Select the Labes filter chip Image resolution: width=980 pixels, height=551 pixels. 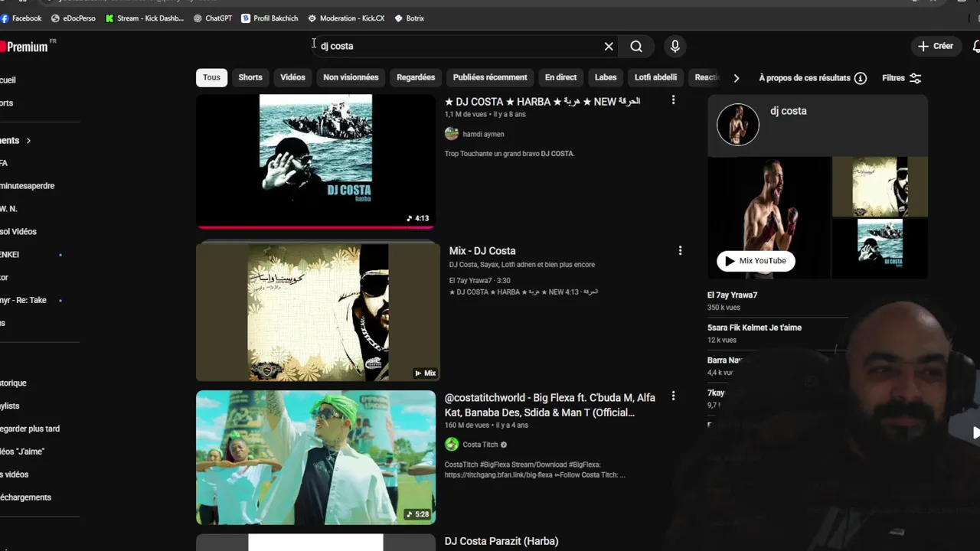[x=606, y=77]
